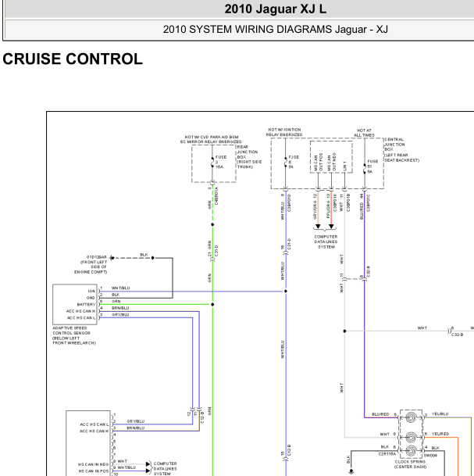Click 'COMPUTER DATA LINES SYSTEM' below junction box
474x476 pixels.
326,242
